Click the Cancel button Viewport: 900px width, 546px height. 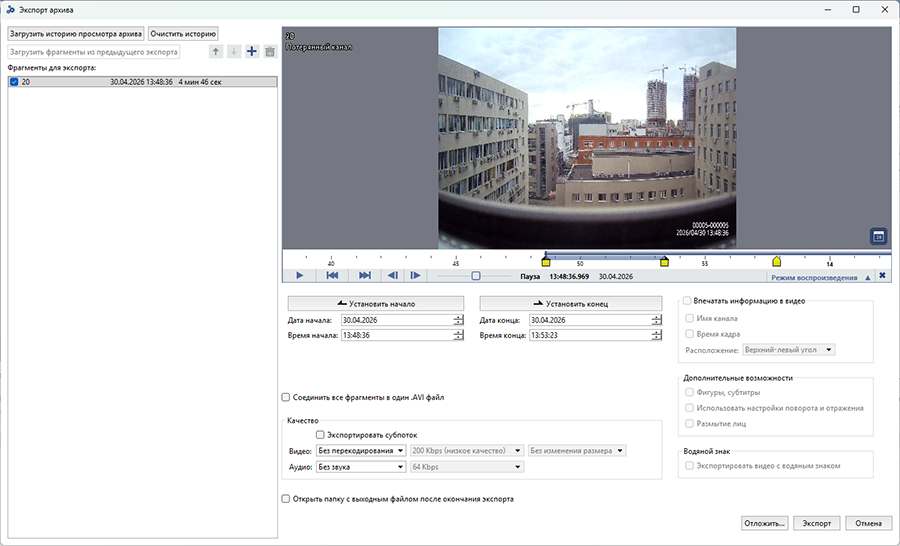[868, 523]
